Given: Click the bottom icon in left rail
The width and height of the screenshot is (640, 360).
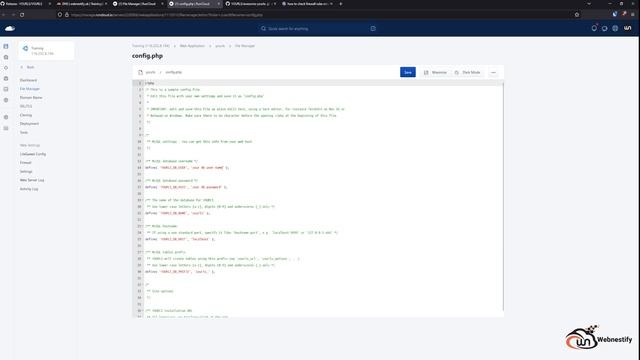Looking at the screenshot, I should point(6,128).
